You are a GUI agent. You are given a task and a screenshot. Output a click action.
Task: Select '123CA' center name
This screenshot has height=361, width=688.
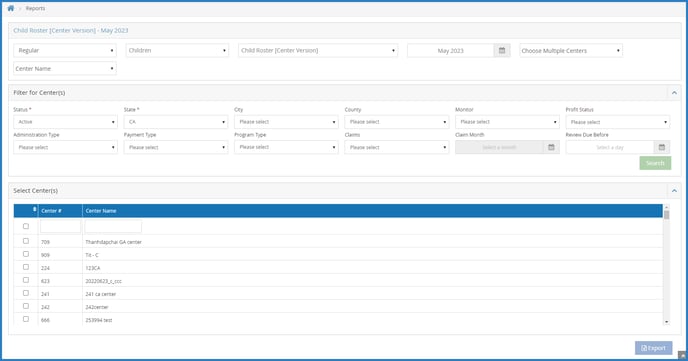(x=93, y=268)
